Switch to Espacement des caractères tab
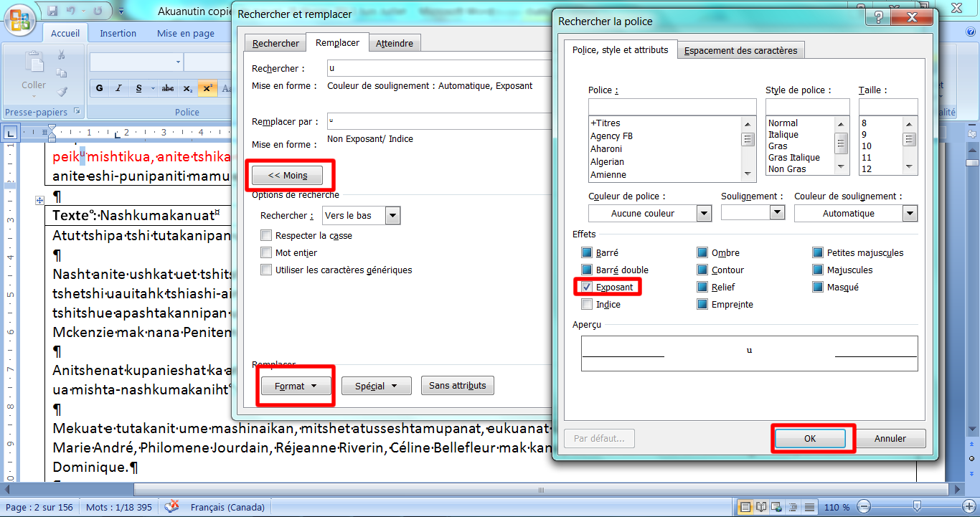Viewport: 980px width, 517px height. pos(740,51)
